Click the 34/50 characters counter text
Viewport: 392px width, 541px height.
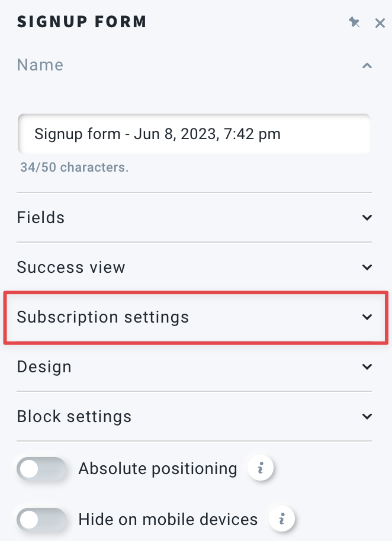(74, 168)
